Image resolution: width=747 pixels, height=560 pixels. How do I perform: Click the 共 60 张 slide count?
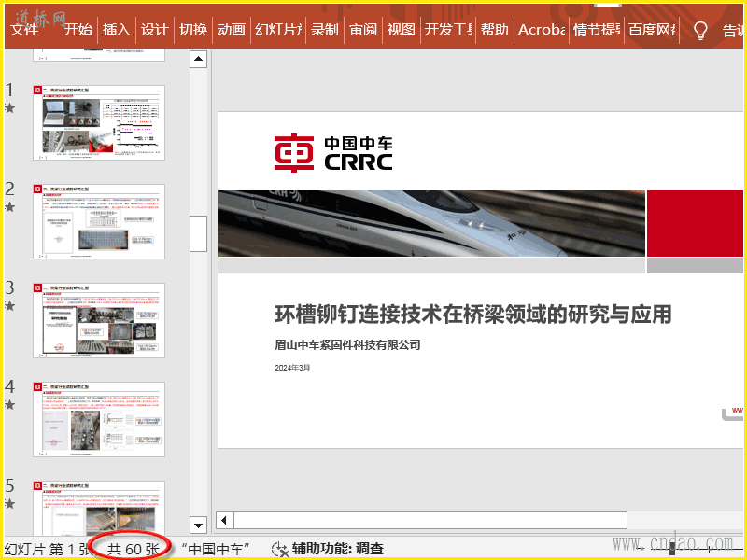click(x=133, y=549)
